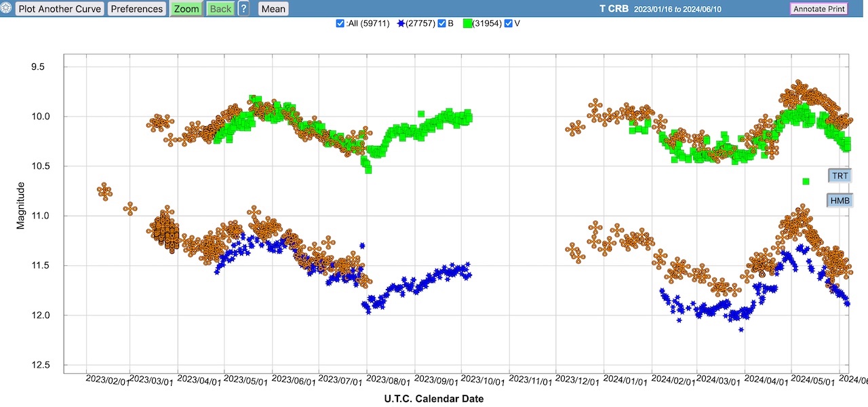Click the green V-band legend square
868x407 pixels.
(x=467, y=24)
